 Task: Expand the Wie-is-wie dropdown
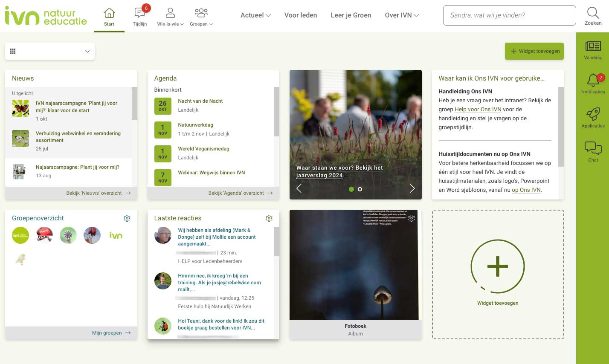pyautogui.click(x=170, y=16)
